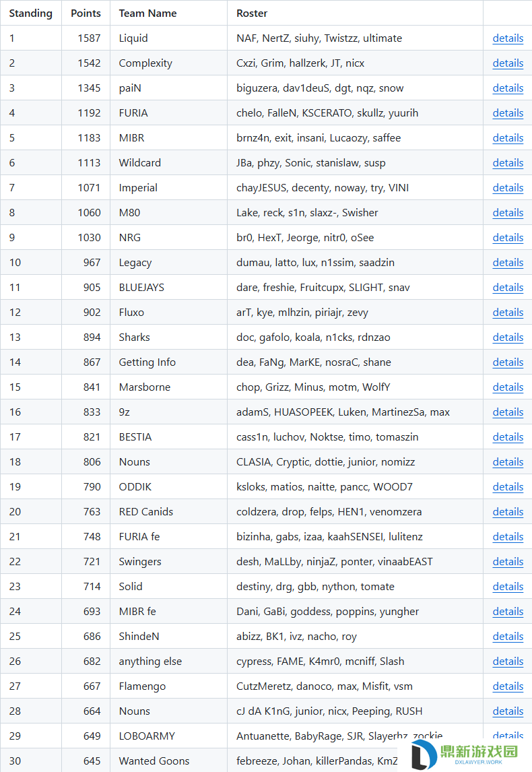This screenshot has width=532, height=772.
Task: Open details link for Nouns at standing 28
Action: click(x=508, y=711)
